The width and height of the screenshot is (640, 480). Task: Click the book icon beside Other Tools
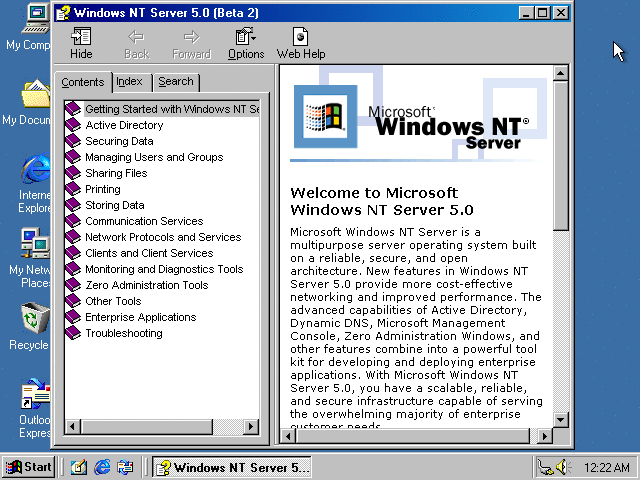click(73, 300)
